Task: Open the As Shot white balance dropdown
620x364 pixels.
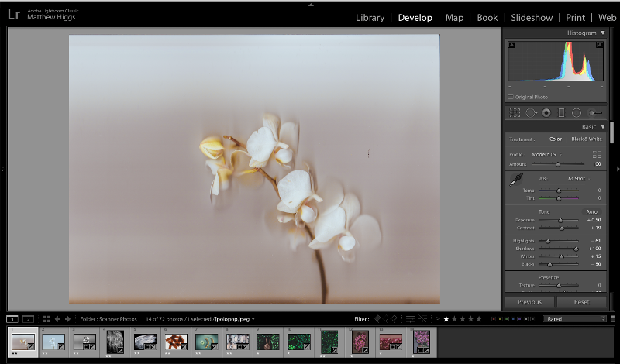Action: click(577, 178)
